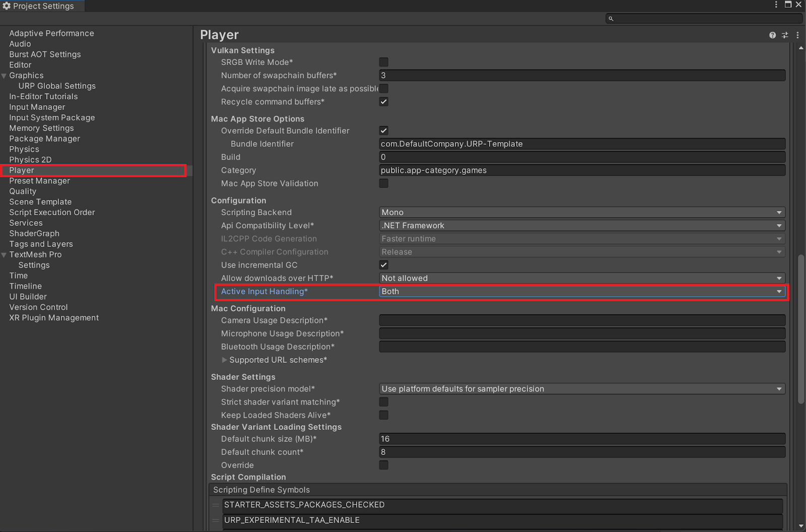Open the three-dot menu on the title bar
Screen dimensions: 806x532
776,5
